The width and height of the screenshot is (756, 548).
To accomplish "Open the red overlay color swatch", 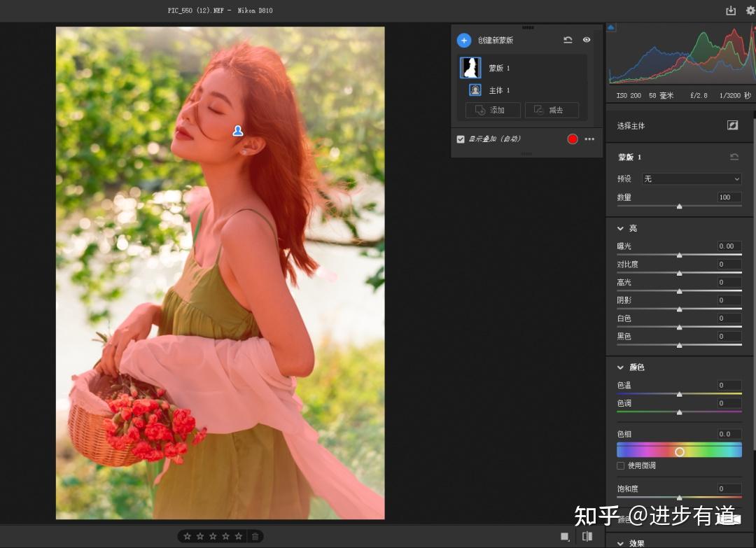I will [573, 139].
